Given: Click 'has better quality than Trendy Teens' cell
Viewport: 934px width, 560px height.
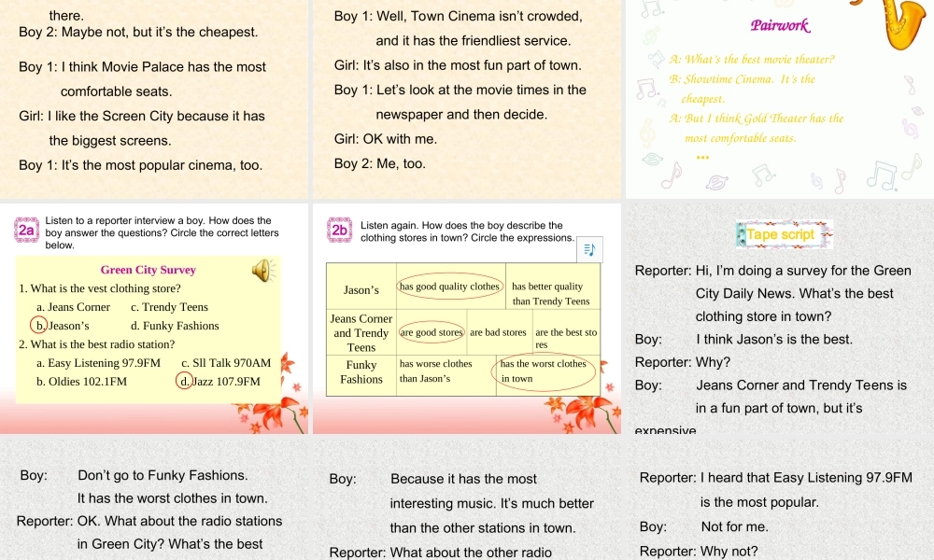Looking at the screenshot, I should 553,287.
